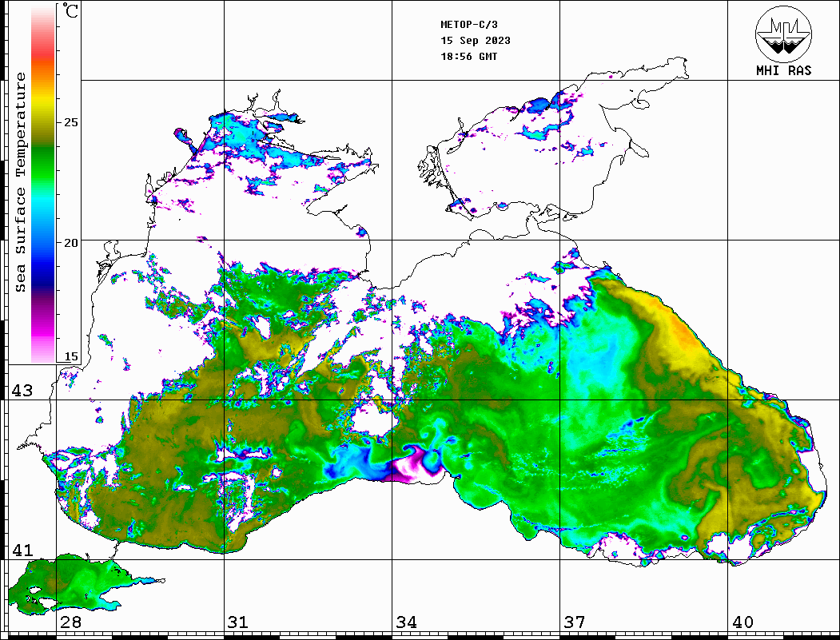
Task: Click latitude label '43'
Action: pos(22,391)
